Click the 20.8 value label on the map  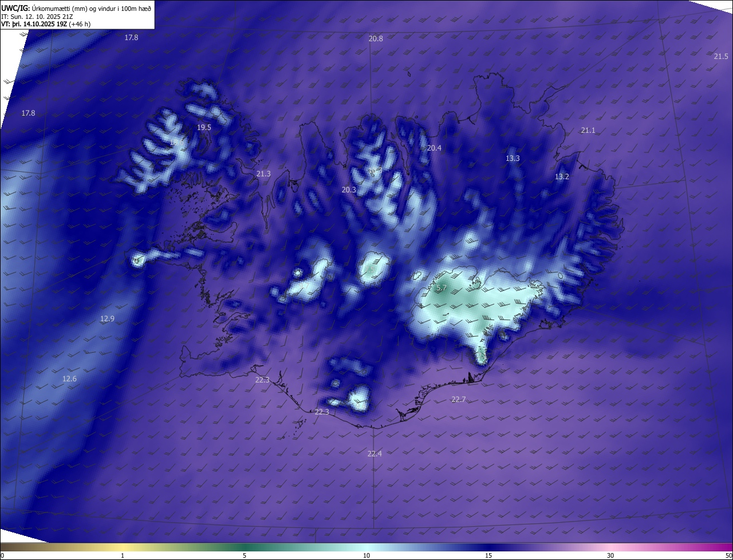[x=376, y=38]
